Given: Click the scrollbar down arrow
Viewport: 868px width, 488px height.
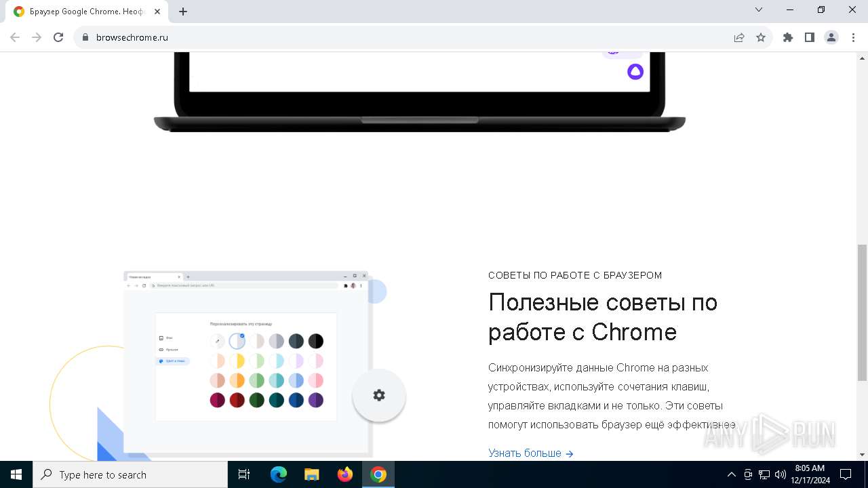Looking at the screenshot, I should pyautogui.click(x=862, y=455).
